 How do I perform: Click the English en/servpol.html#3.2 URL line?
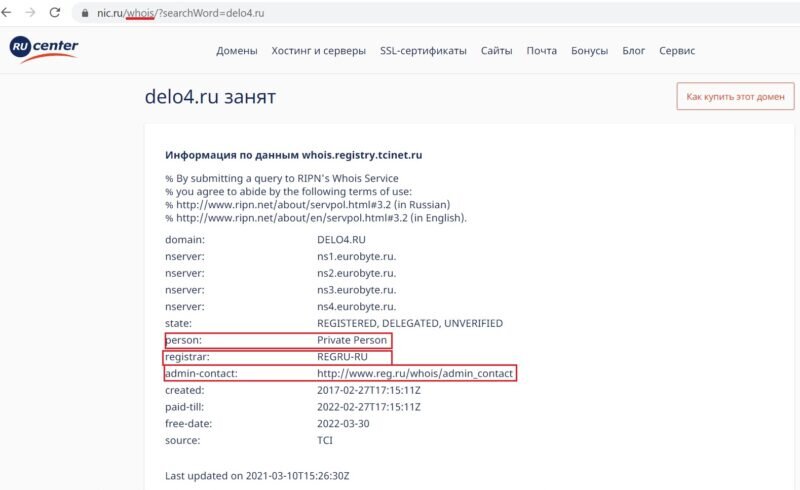tap(316, 218)
